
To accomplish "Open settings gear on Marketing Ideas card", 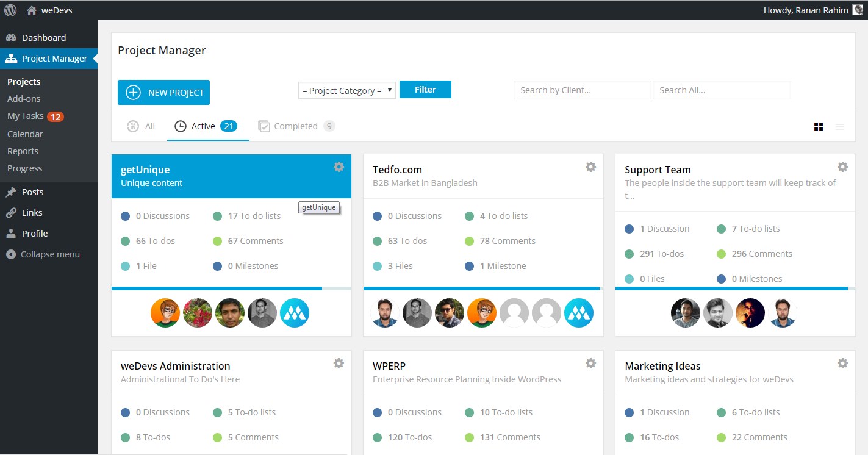I will coord(842,364).
